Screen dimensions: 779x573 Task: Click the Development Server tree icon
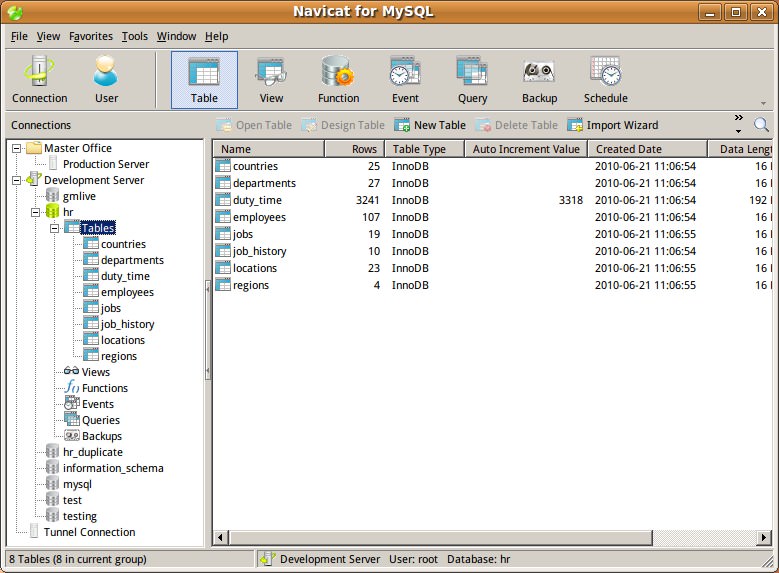pyautogui.click(x=34, y=179)
